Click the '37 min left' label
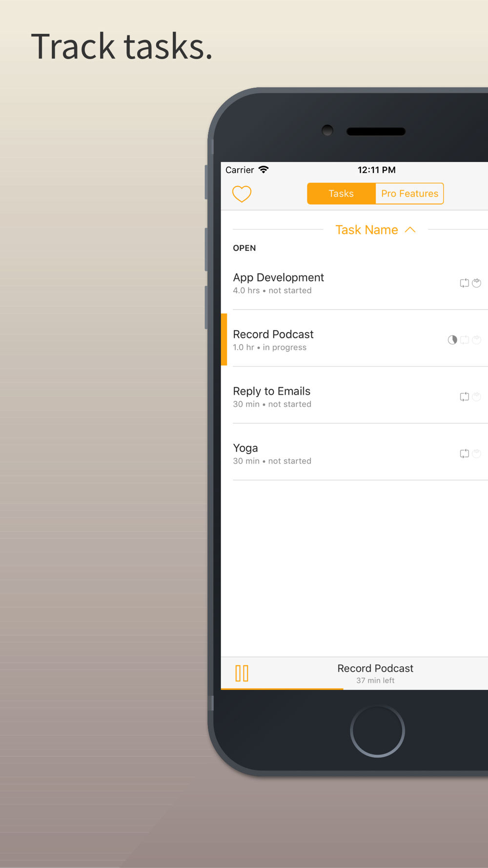The height and width of the screenshot is (868, 488). (x=375, y=681)
